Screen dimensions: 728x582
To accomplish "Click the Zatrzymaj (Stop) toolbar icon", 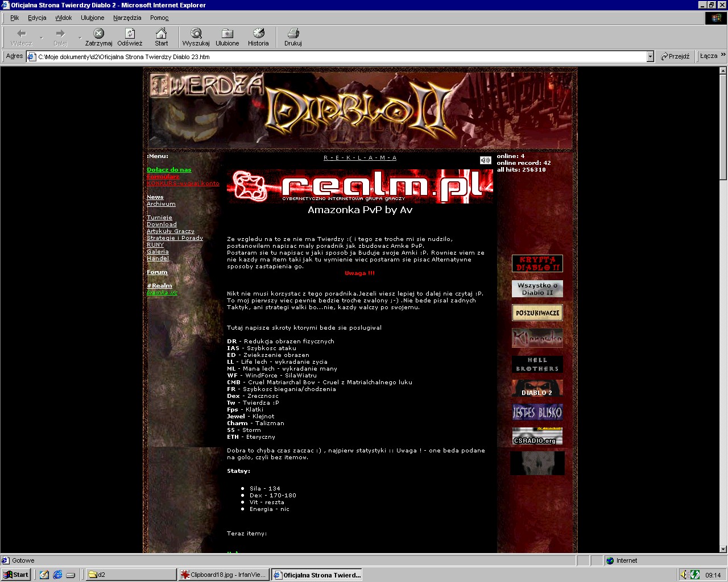I will (98, 34).
